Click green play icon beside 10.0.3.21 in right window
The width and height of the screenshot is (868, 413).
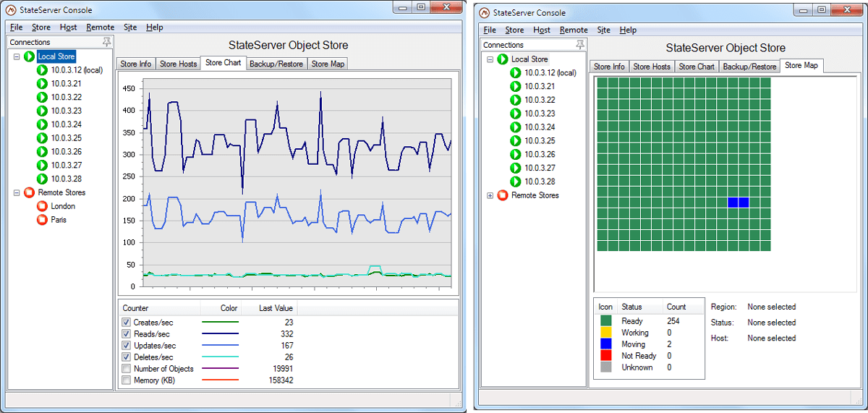tap(516, 87)
